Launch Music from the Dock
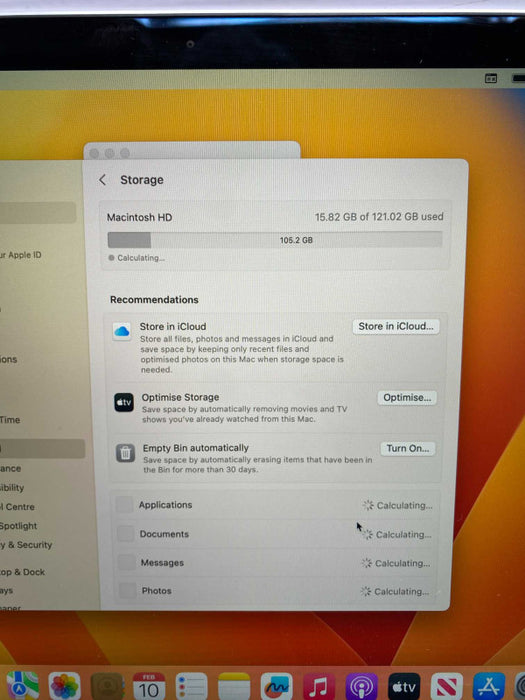The width and height of the screenshot is (525, 700). [319, 687]
